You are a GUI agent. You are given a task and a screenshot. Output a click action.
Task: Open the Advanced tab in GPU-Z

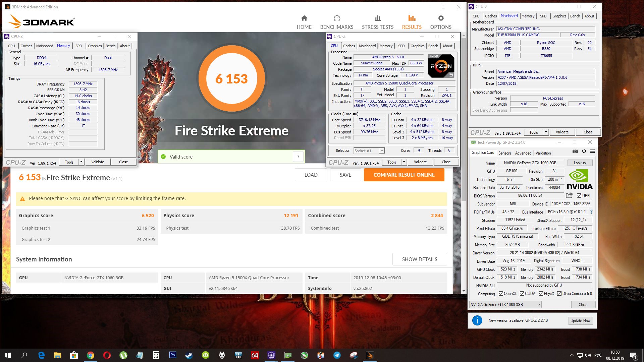pyautogui.click(x=523, y=153)
